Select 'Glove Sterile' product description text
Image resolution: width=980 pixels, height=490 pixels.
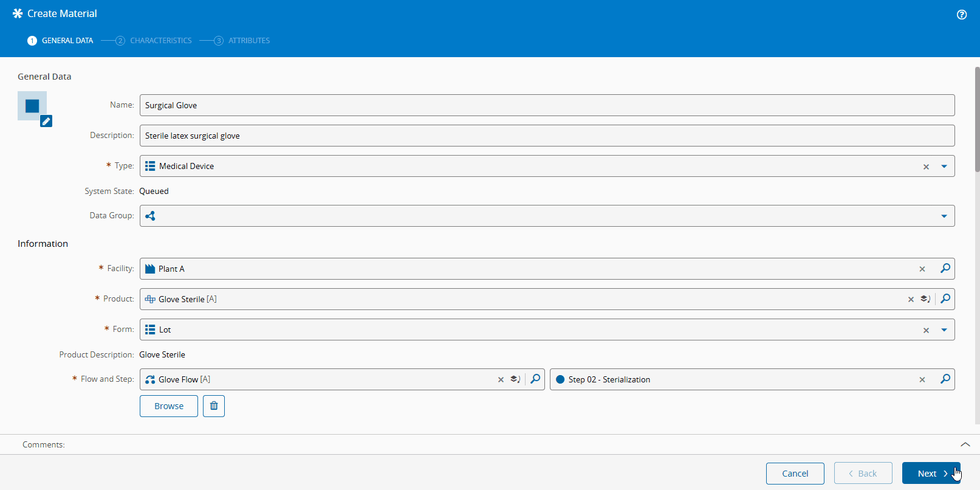[162, 354]
